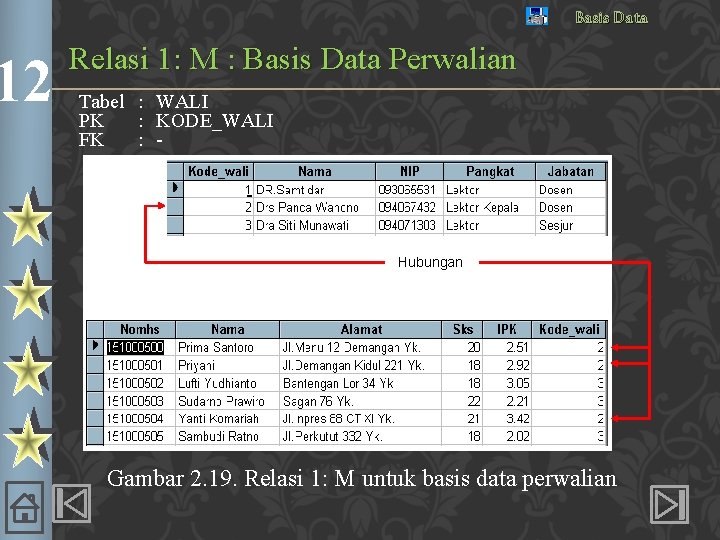This screenshot has width=720, height=540.
Task: Click the Basis Data header text
Action: [611, 17]
